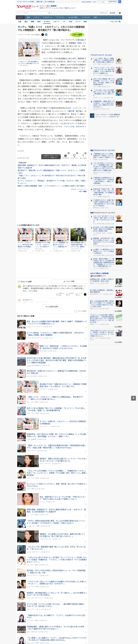The image size is (138, 644).
Task: Open 購入履歴 in the header
Action: (112, 13)
